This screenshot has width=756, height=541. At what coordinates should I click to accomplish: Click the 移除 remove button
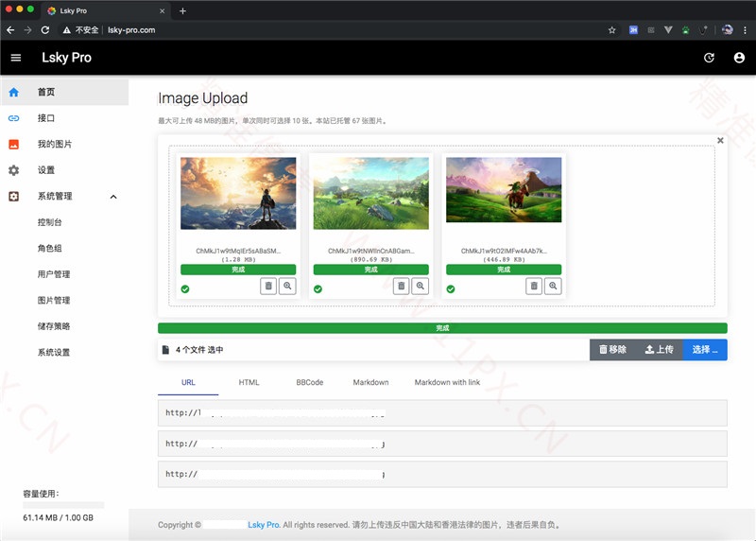coord(612,349)
